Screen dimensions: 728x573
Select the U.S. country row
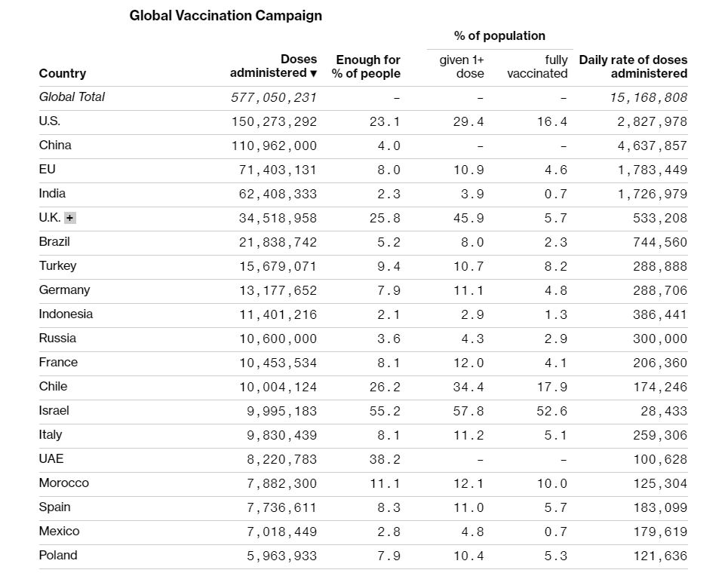363,121
